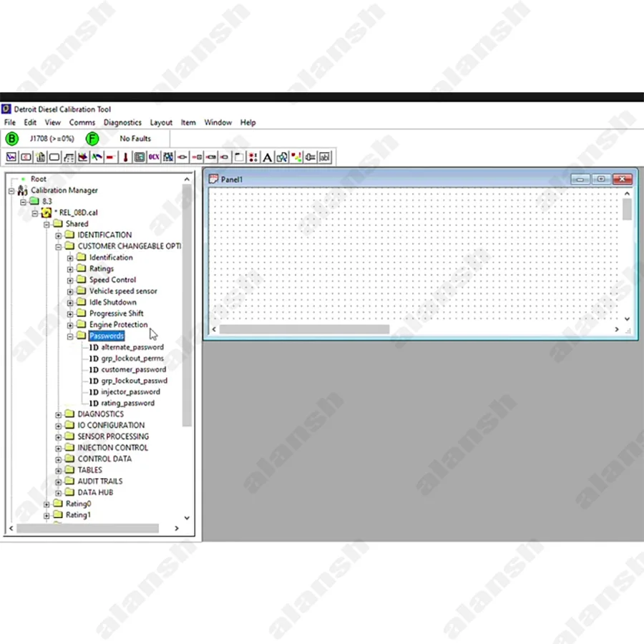The width and height of the screenshot is (644, 644).
Task: Click the tree panel vertical scrollbar thumb
Action: click(187, 306)
